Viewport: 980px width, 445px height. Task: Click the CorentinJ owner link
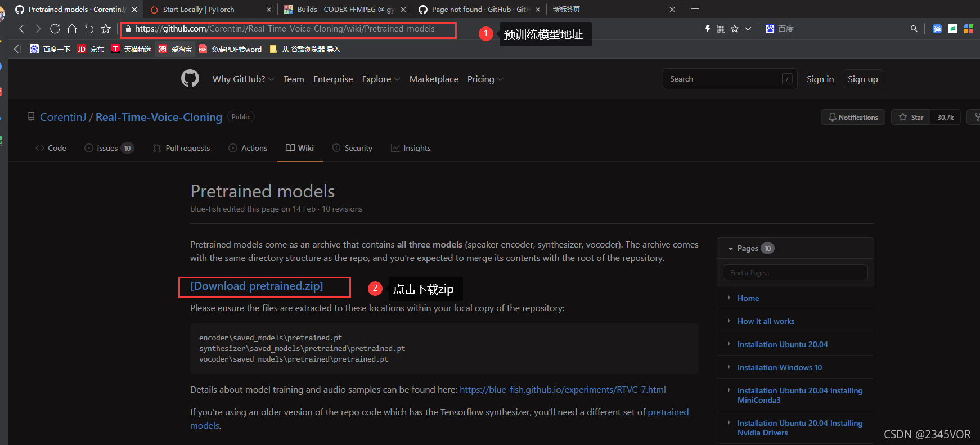click(63, 117)
